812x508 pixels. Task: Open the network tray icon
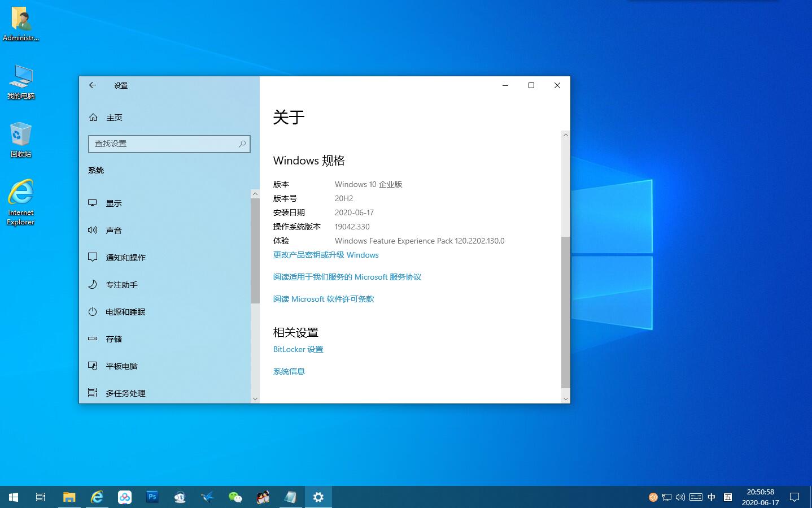pos(667,497)
